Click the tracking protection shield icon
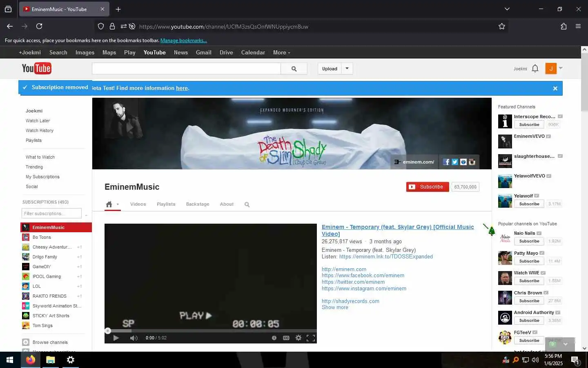This screenshot has height=368, width=588. [101, 26]
